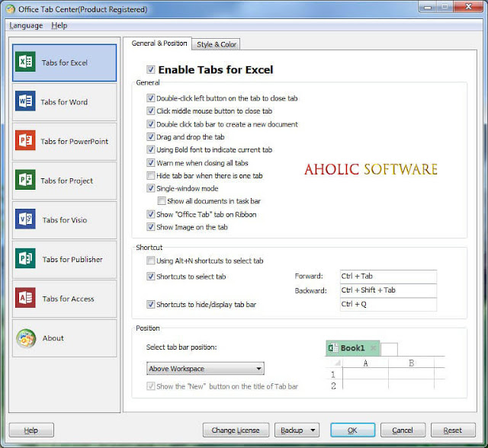The height and width of the screenshot is (448, 488).
Task: Toggle Drag and drop the tab
Action: click(x=151, y=137)
